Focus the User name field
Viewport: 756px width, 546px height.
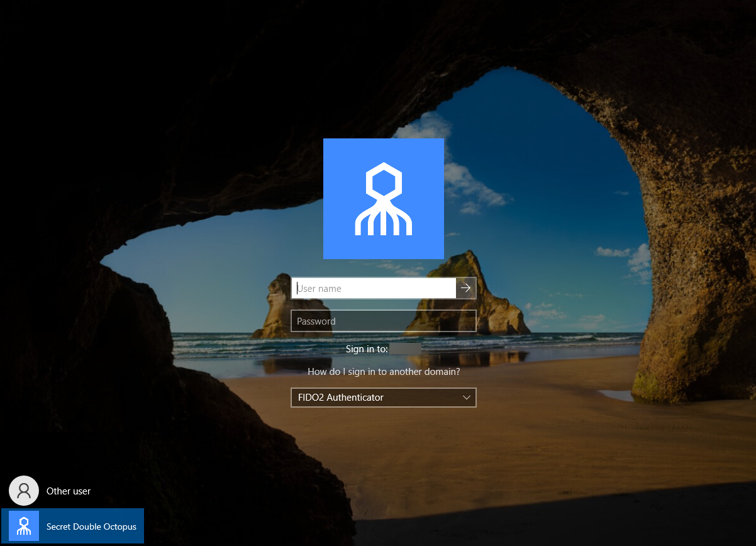[x=374, y=288]
